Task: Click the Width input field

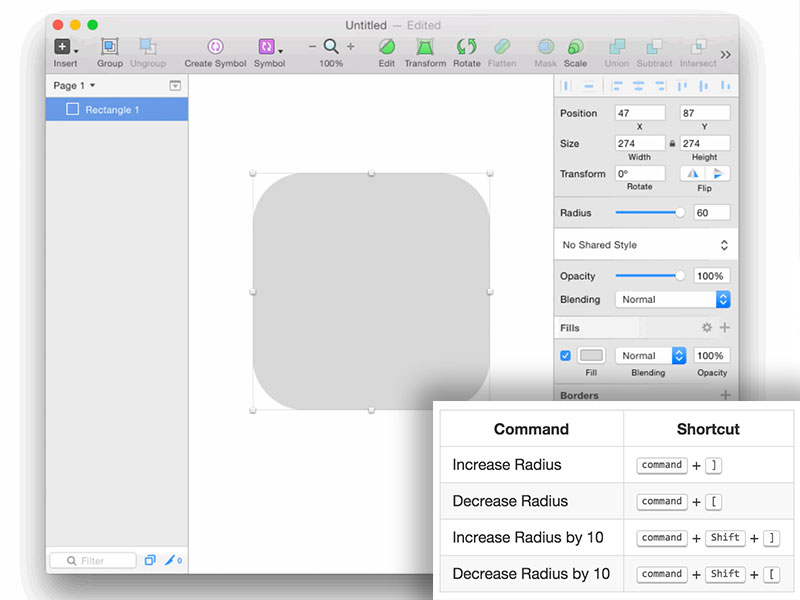Action: (640, 143)
